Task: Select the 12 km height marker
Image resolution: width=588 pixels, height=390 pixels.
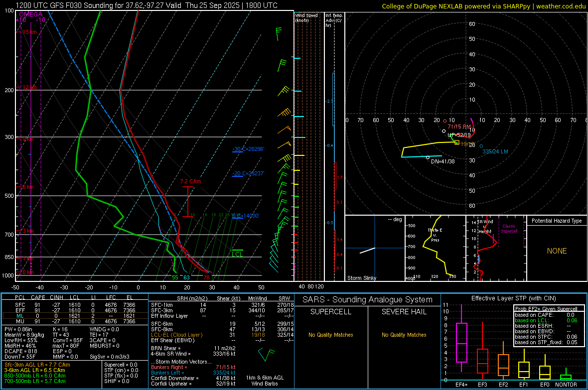Action: 29,87
